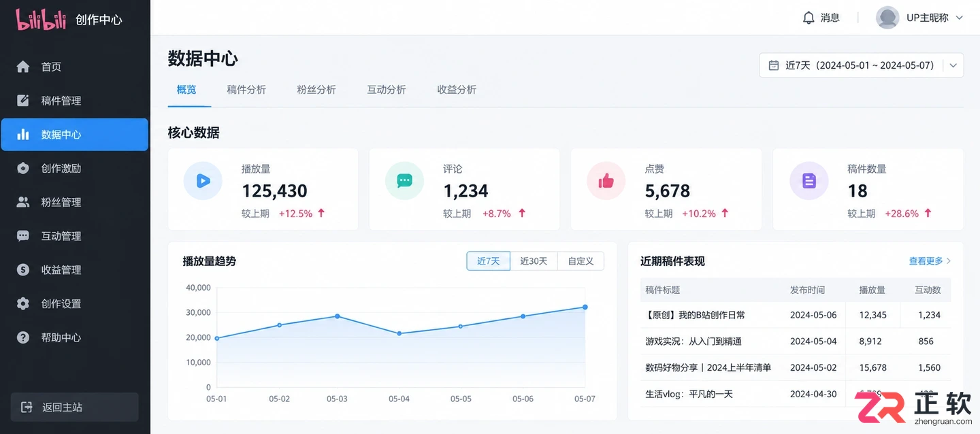Screen dimensions: 980x434
Task: Click the 互动数 column header
Action: point(928,290)
